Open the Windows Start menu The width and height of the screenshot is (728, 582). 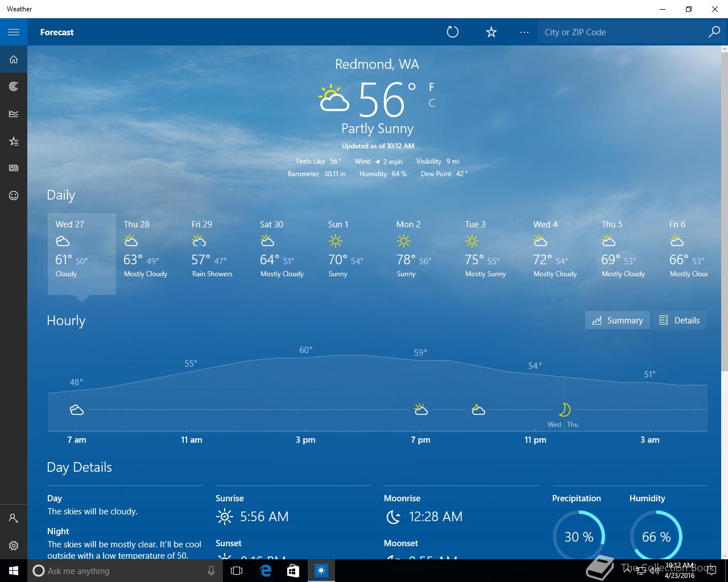(x=14, y=571)
